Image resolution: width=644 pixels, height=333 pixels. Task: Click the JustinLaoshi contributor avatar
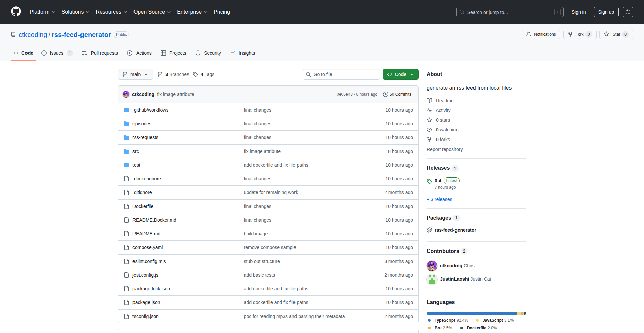[432, 279]
